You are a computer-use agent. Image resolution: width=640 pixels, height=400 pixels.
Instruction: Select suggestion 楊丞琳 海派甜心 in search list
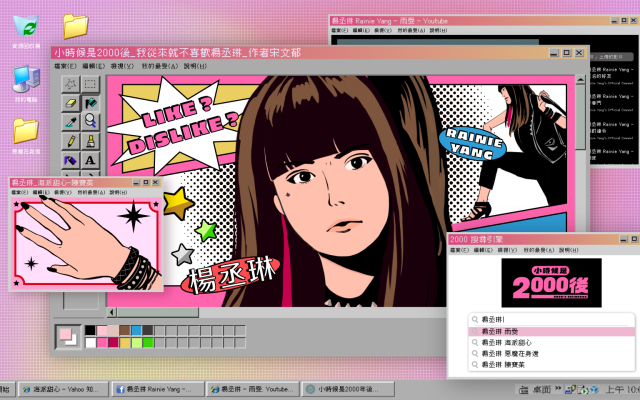509,343
